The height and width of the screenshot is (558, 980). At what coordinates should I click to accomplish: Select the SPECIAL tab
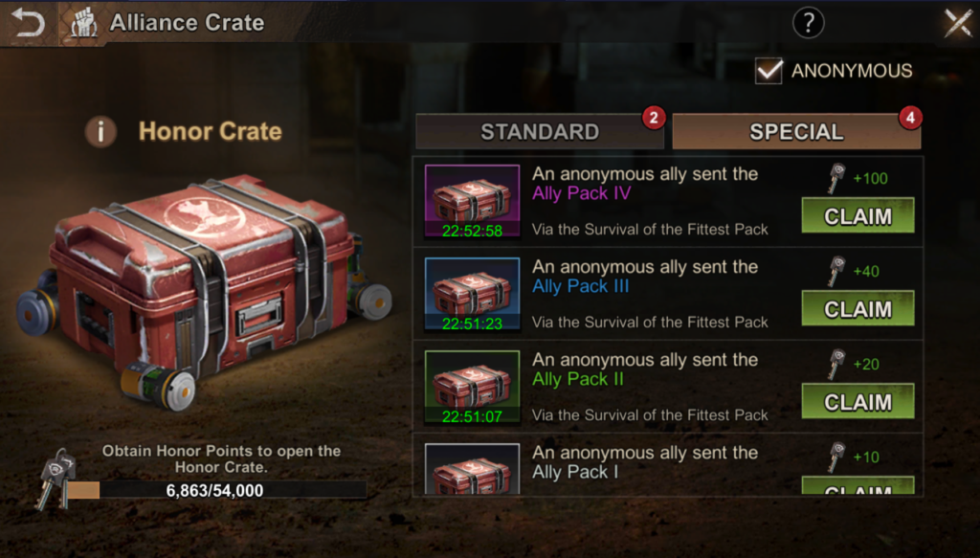(x=796, y=132)
